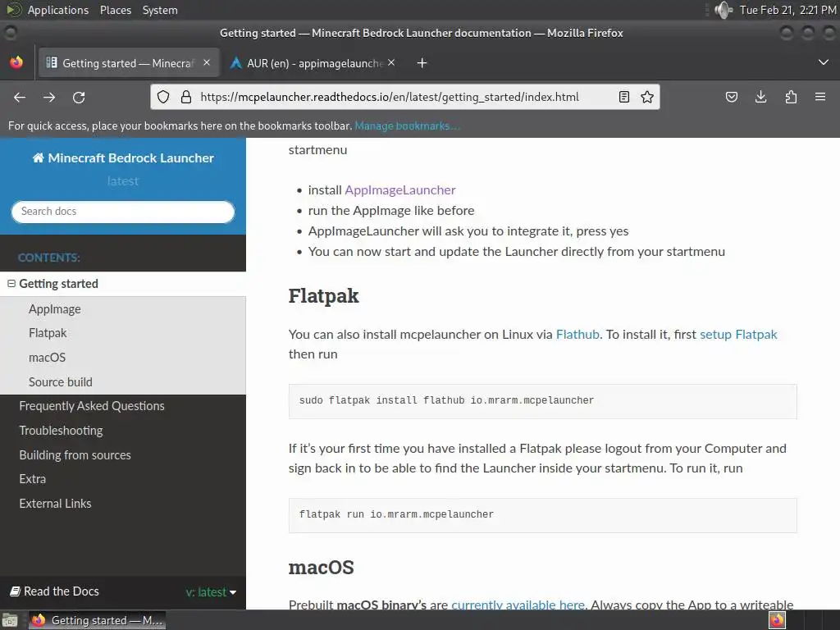Open Extra in the sidebar
The image size is (840, 630).
[x=33, y=479]
